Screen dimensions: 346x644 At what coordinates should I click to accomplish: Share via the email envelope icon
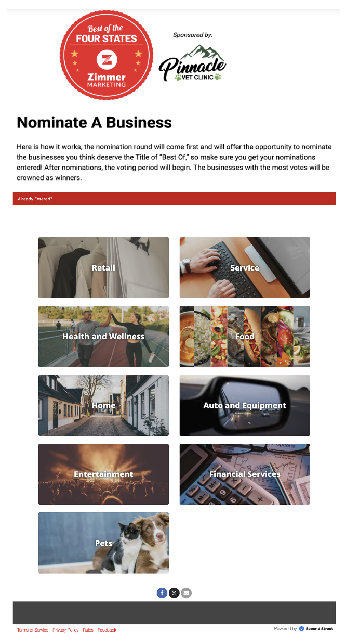pyautogui.click(x=186, y=593)
